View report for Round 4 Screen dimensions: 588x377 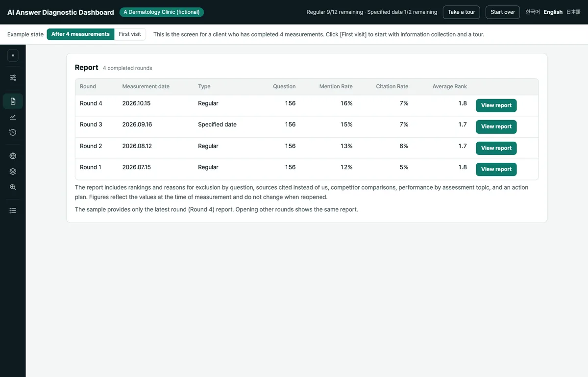(x=496, y=105)
